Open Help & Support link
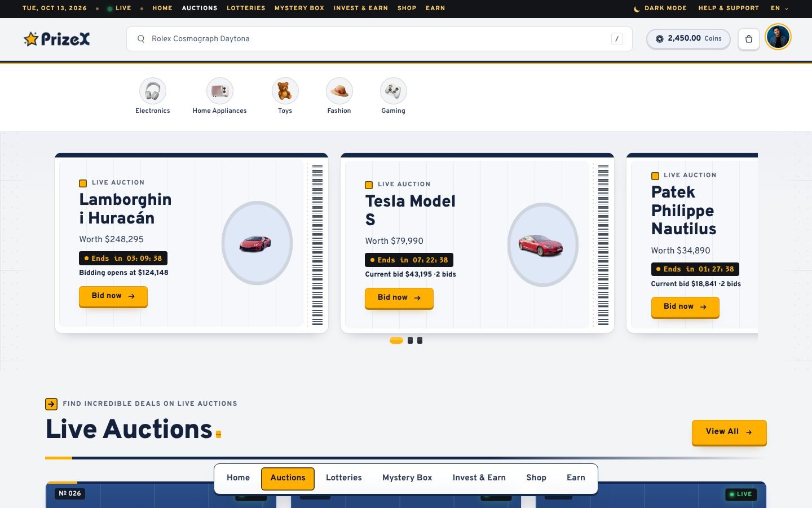Viewport: 812px width, 508px height. pyautogui.click(x=729, y=8)
